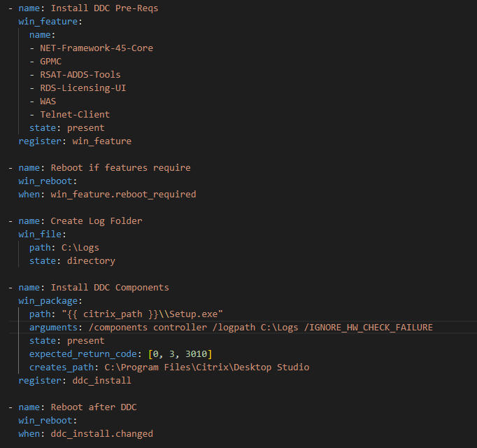Viewport: 477px width, 448px height.
Task: Click the ddc_install.changed condition
Action: pyautogui.click(x=102, y=434)
